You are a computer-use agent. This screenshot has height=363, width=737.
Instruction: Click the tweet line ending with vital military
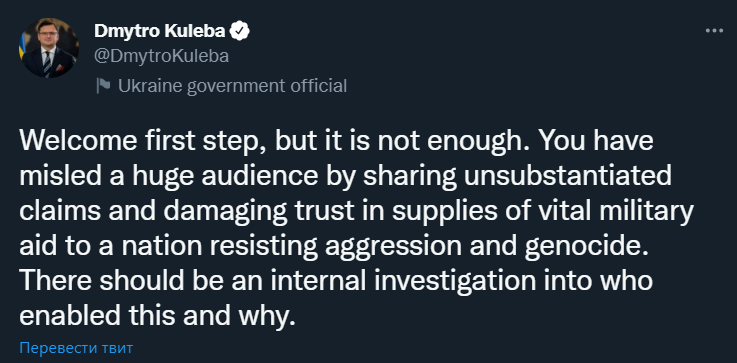357,212
